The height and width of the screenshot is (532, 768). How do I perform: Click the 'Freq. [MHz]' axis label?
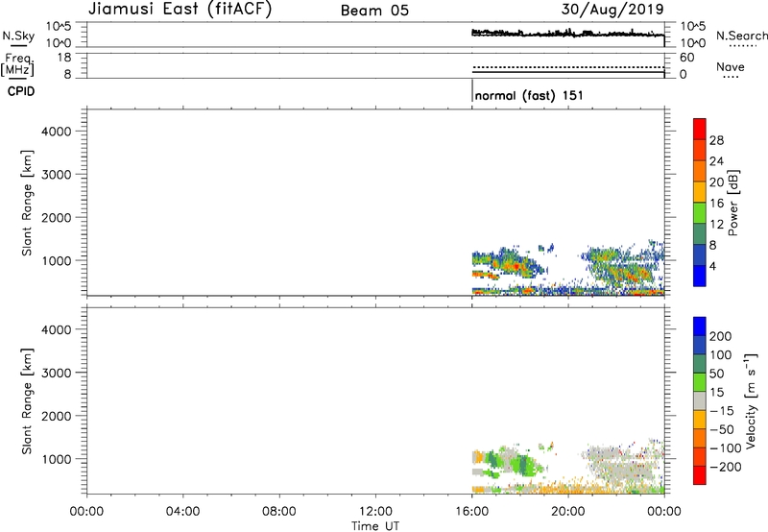[x=18, y=64]
